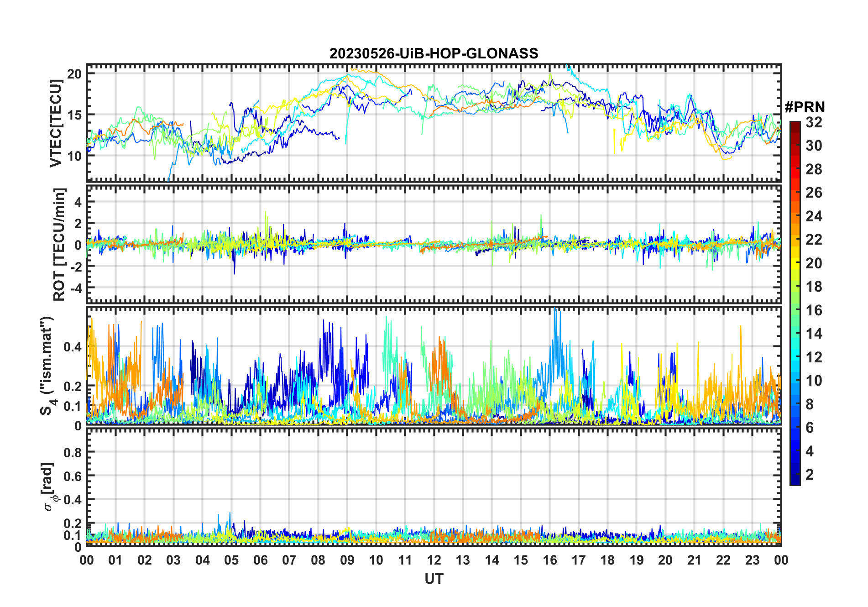Click ROT axis tick label -4
This screenshot has width=868, height=607.
76,288
